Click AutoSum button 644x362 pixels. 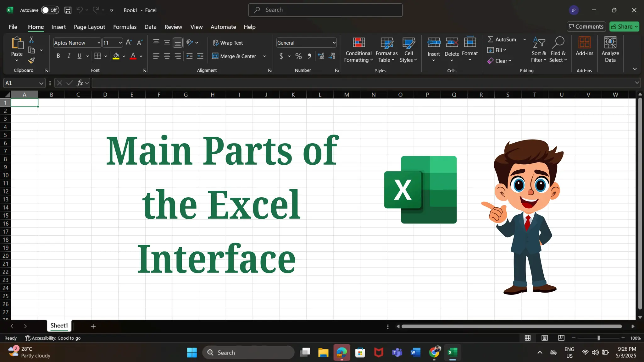pyautogui.click(x=502, y=39)
